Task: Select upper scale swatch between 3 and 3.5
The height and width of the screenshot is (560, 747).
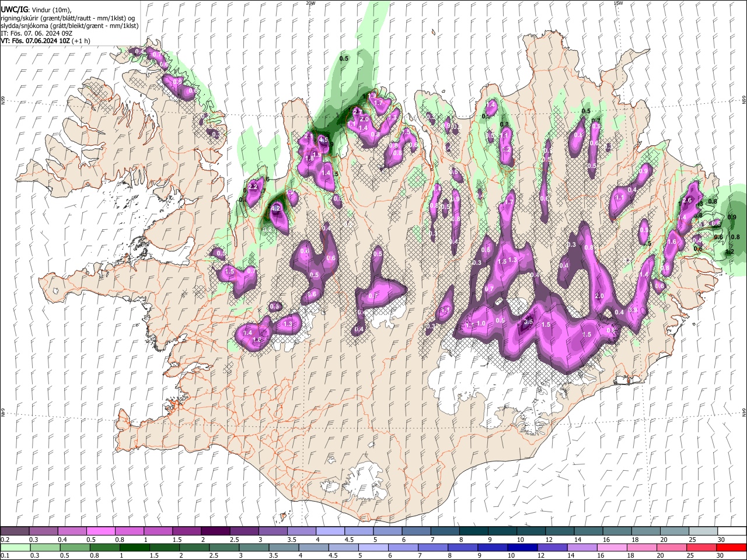Action: point(273,531)
